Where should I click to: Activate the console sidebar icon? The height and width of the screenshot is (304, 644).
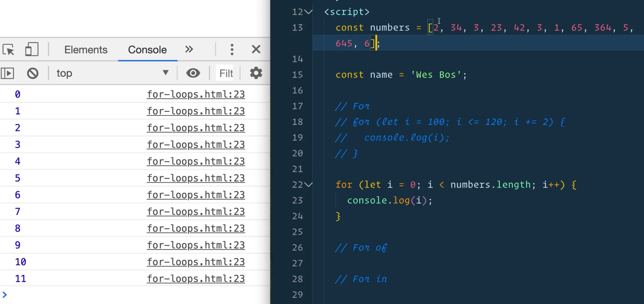[x=7, y=73]
